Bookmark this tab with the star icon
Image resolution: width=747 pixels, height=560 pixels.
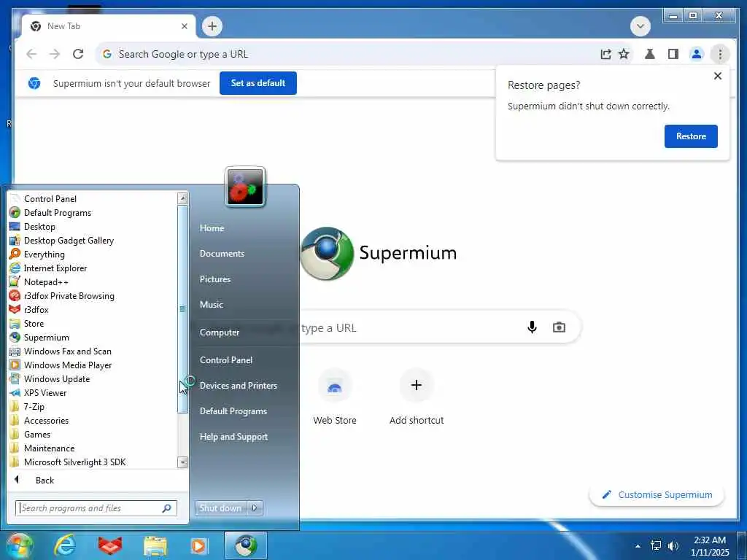pyautogui.click(x=624, y=54)
